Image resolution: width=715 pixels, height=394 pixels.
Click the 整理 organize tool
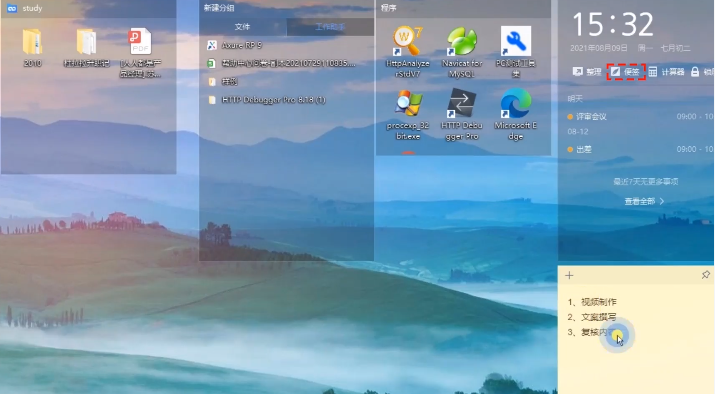pos(587,72)
